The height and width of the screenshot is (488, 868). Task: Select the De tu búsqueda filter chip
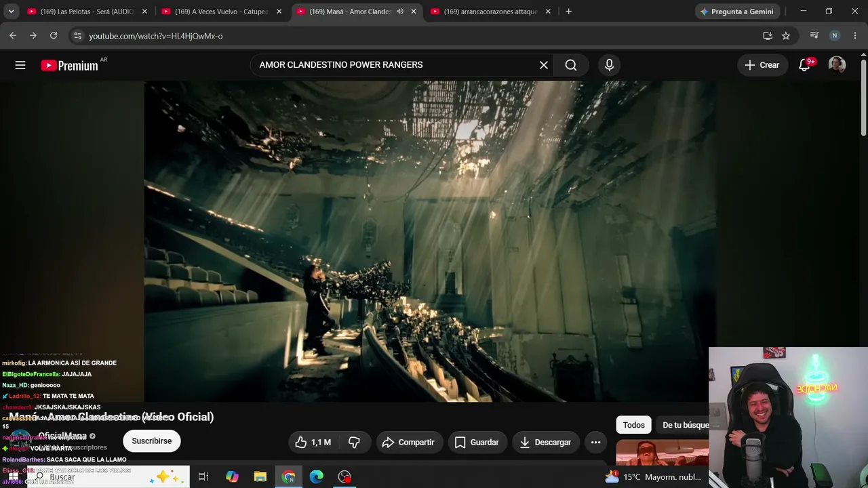click(683, 425)
